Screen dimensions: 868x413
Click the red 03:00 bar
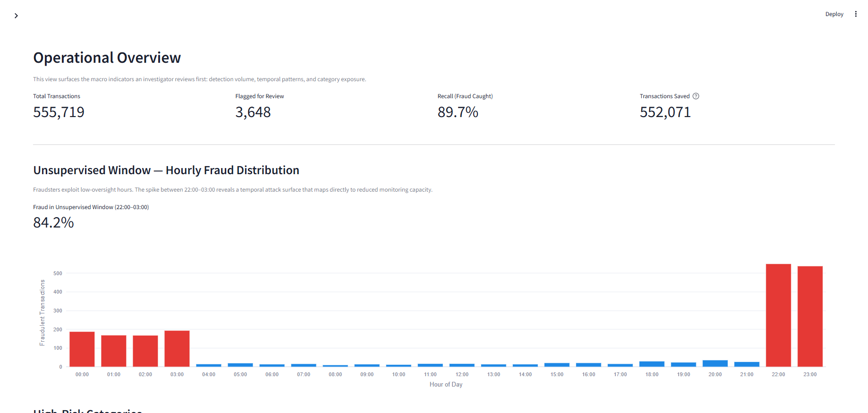[177, 348]
